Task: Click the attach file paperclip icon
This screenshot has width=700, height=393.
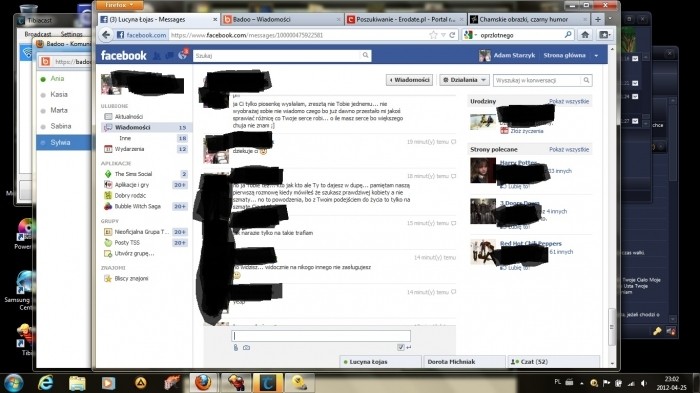Action: coord(236,347)
